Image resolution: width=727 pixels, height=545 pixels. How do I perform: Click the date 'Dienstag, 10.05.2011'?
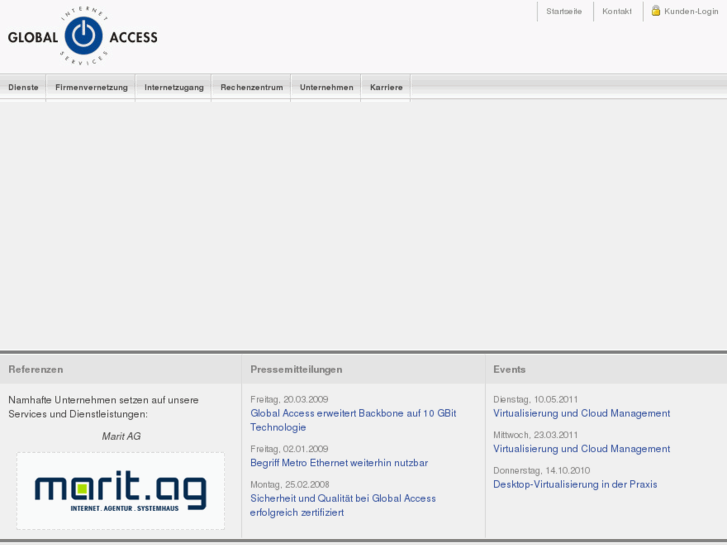[536, 399]
